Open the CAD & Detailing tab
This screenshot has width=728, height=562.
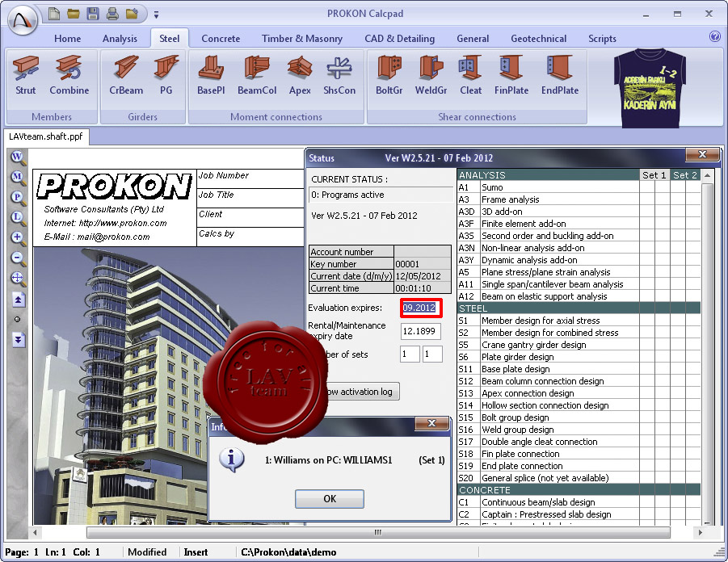point(400,39)
